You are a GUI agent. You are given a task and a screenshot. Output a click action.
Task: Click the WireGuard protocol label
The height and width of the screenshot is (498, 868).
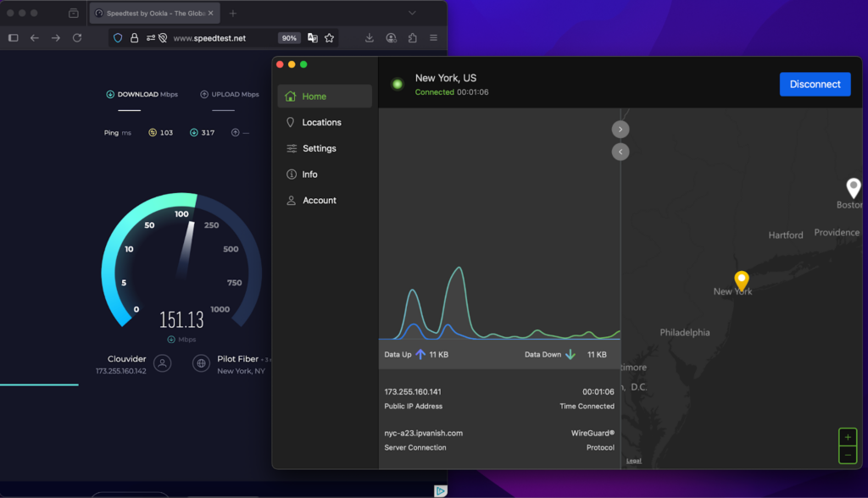[x=593, y=434]
